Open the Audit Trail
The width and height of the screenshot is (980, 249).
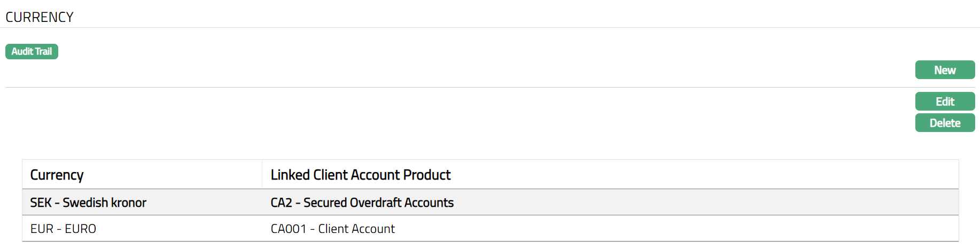[32, 51]
